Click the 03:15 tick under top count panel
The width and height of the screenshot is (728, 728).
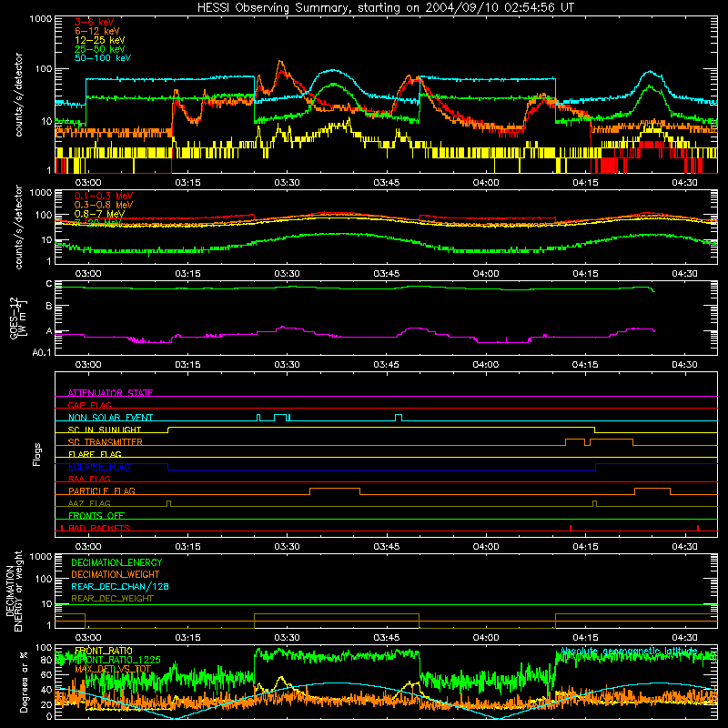pos(187,183)
